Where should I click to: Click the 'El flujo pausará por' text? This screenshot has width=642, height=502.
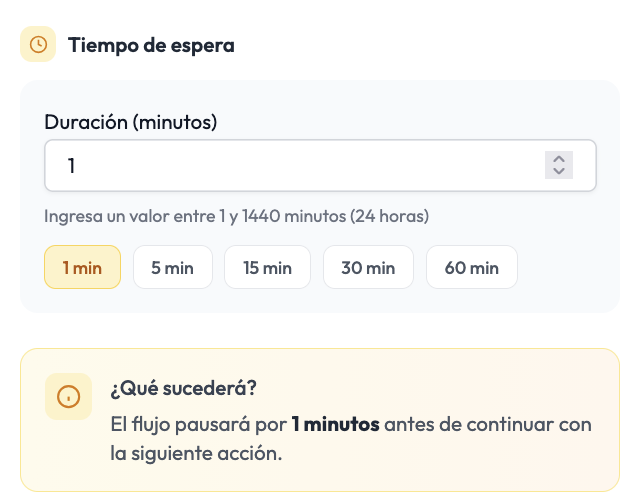(199, 424)
